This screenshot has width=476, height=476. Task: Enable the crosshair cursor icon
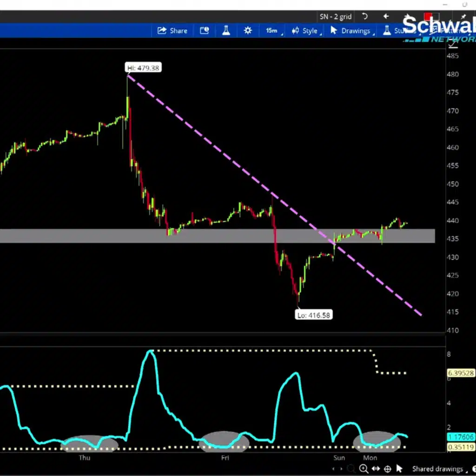388,469
